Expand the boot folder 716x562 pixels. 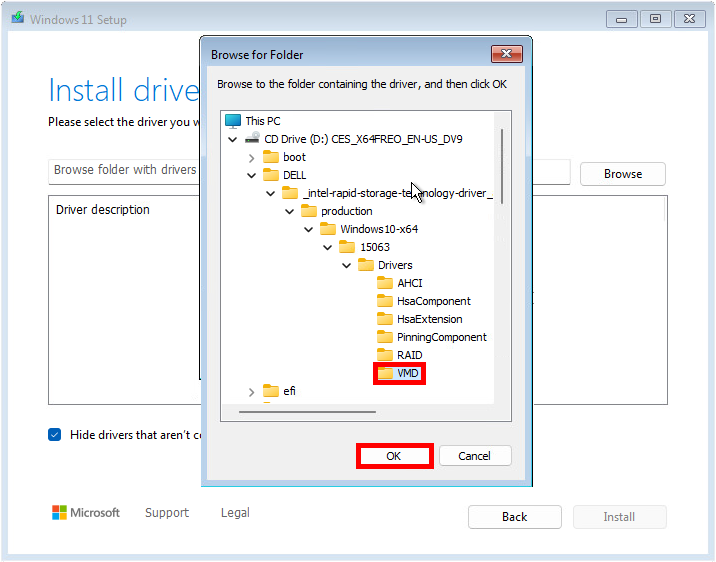coord(252,158)
